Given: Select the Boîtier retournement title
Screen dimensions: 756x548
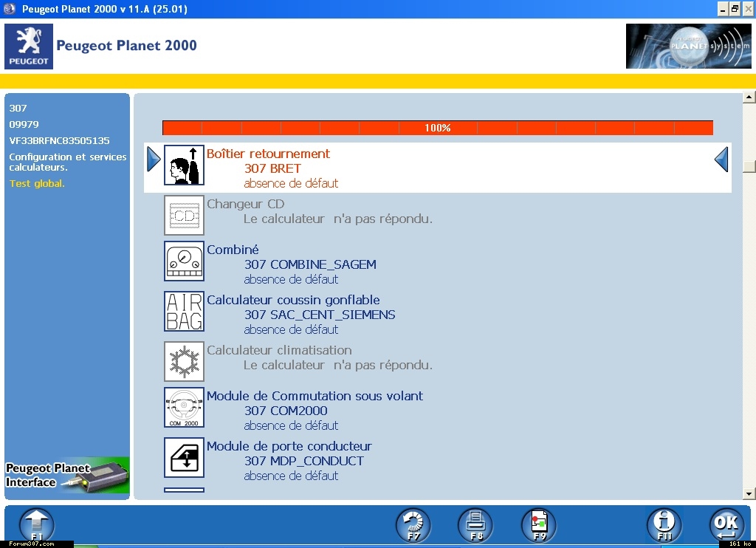Looking at the screenshot, I should point(268,154).
